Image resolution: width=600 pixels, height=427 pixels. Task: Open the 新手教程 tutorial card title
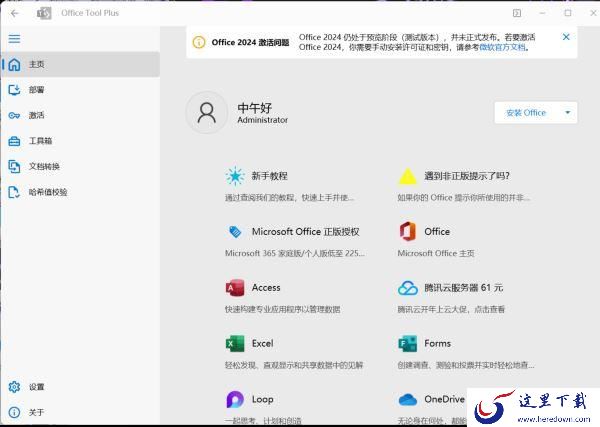click(269, 176)
